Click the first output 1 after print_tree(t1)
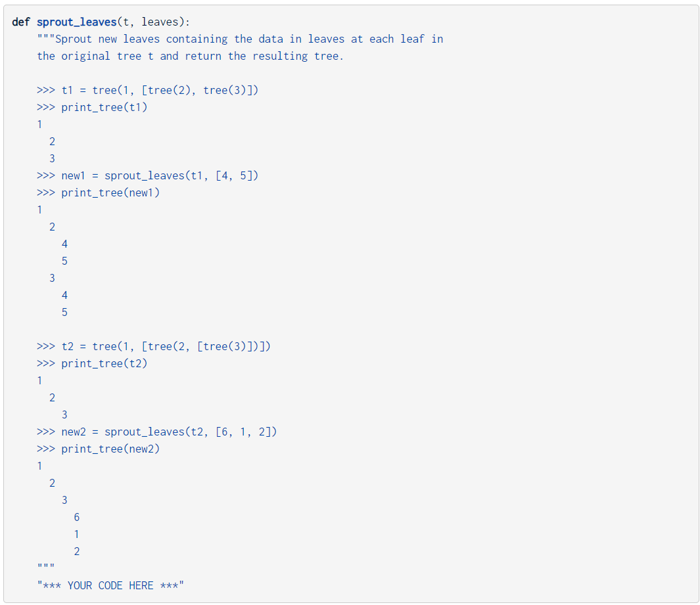This screenshot has height=605, width=700. point(39,124)
